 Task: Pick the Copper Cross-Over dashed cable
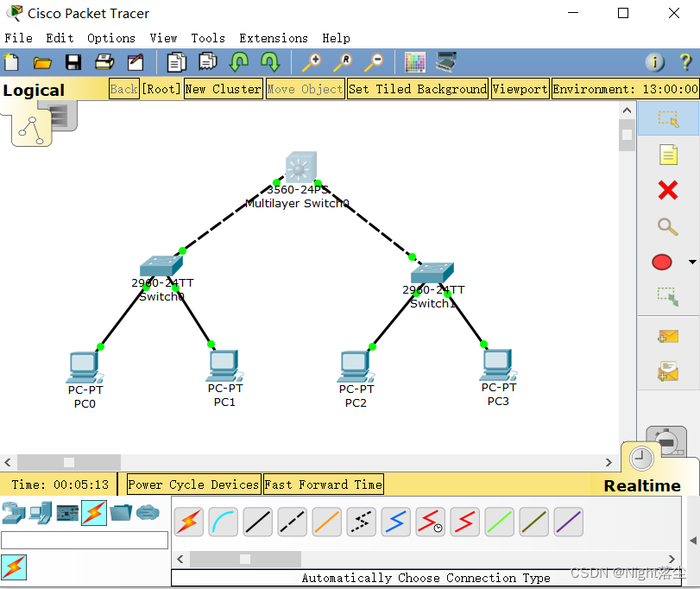click(293, 522)
